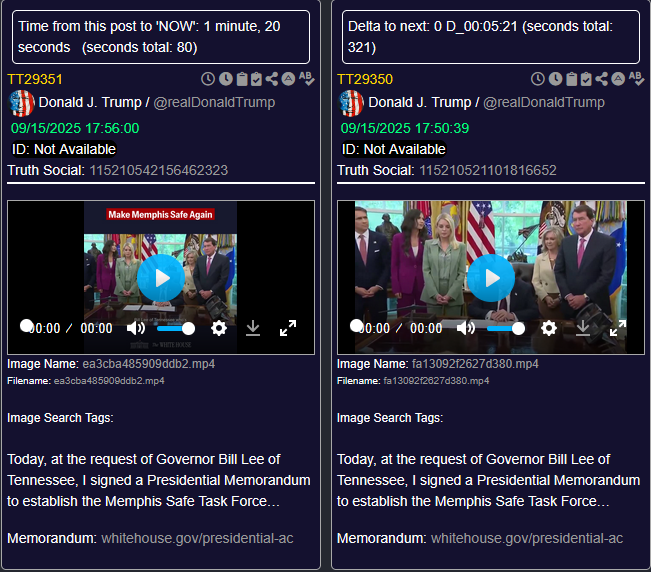Click circled triangle icon on post TT29351
Viewport: 651px width, 572px height.
[x=288, y=79]
